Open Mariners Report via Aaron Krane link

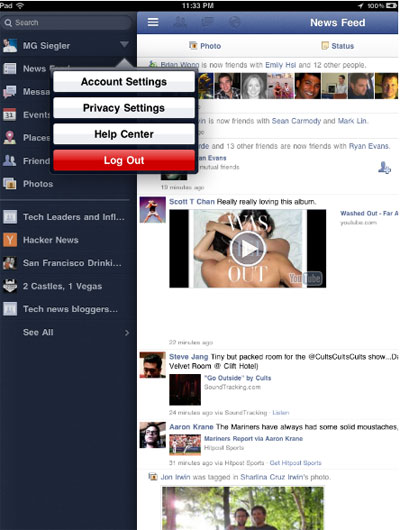253,438
